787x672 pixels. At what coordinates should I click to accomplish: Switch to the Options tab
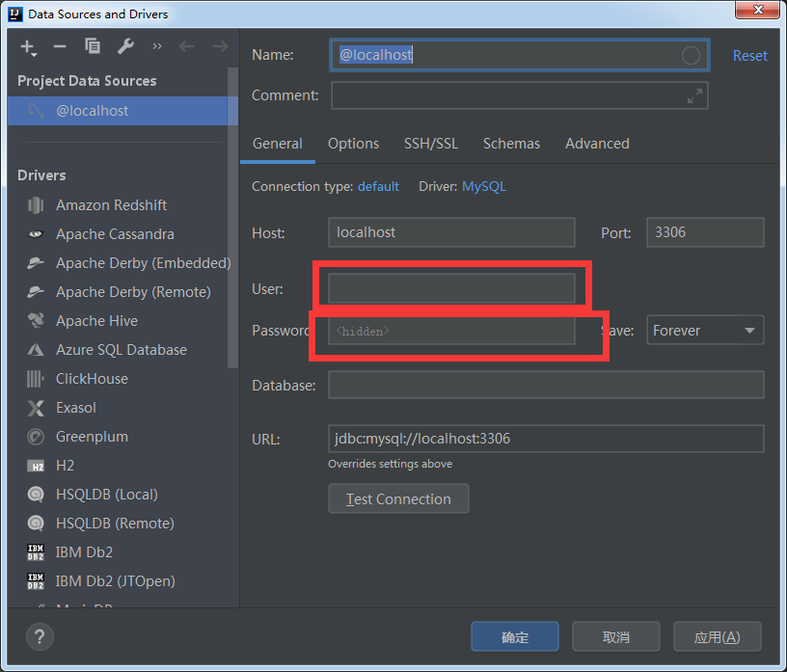coord(353,144)
